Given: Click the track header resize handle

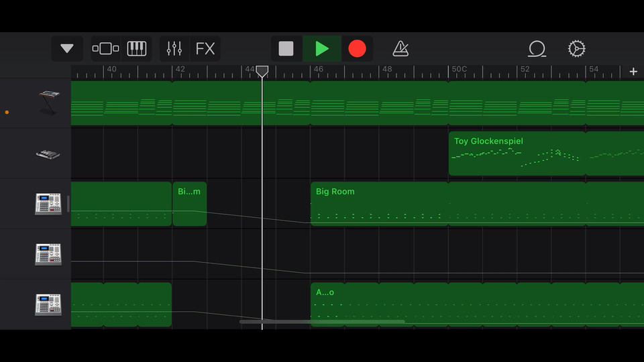Looking at the screenshot, I should pos(68,204).
